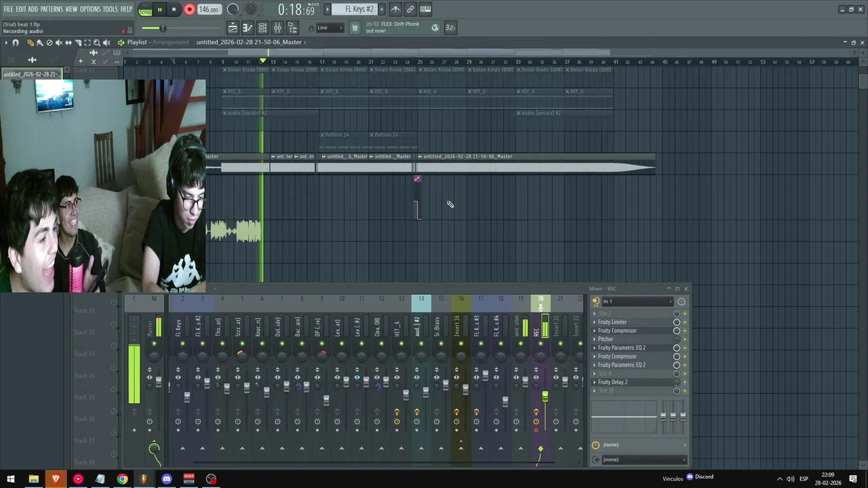Click the plus button to add a pattern

point(381,9)
